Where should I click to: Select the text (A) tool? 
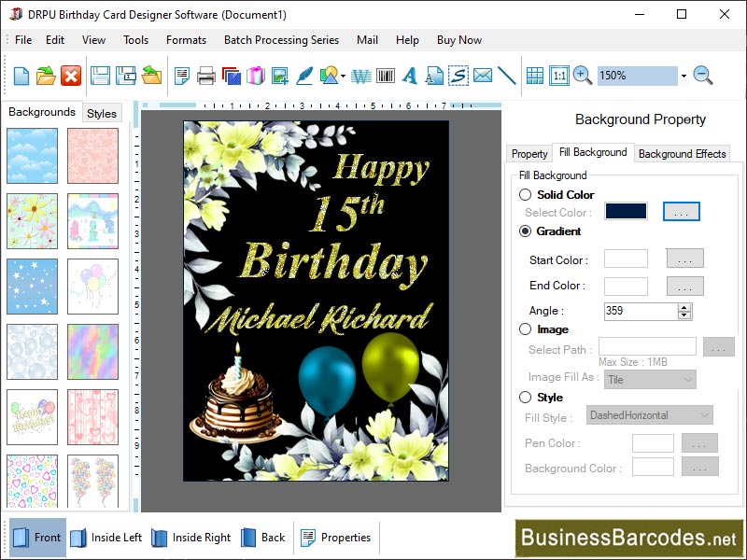(x=408, y=76)
